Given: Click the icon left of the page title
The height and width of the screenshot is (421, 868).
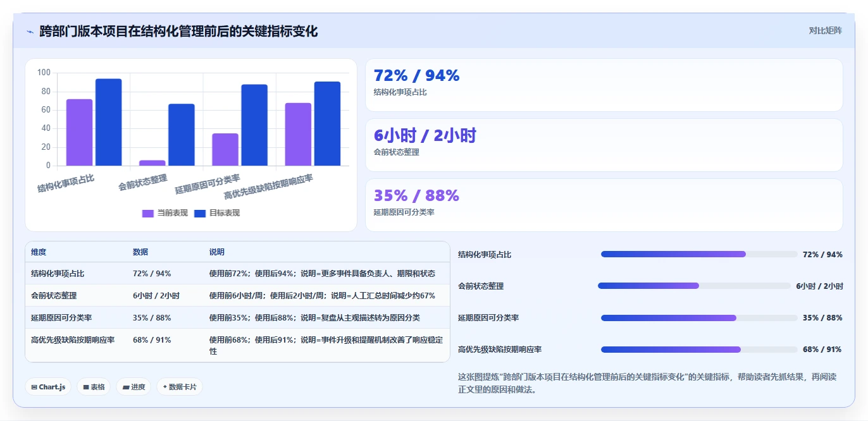Looking at the screenshot, I should (30, 31).
